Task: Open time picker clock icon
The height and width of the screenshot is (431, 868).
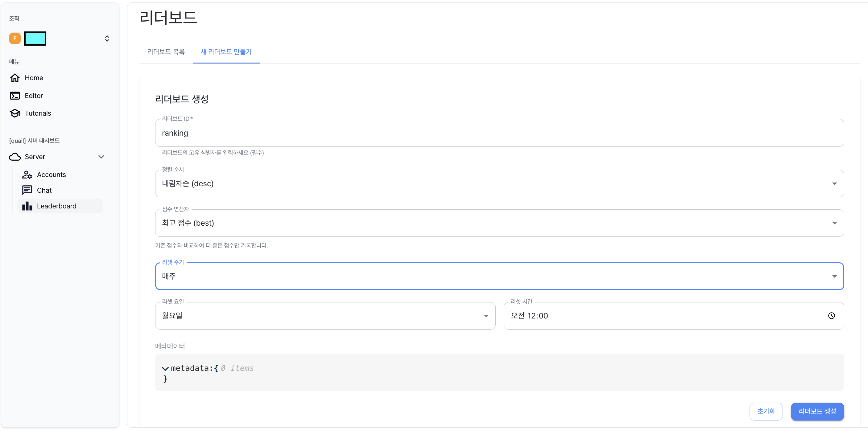Action: 831,316
